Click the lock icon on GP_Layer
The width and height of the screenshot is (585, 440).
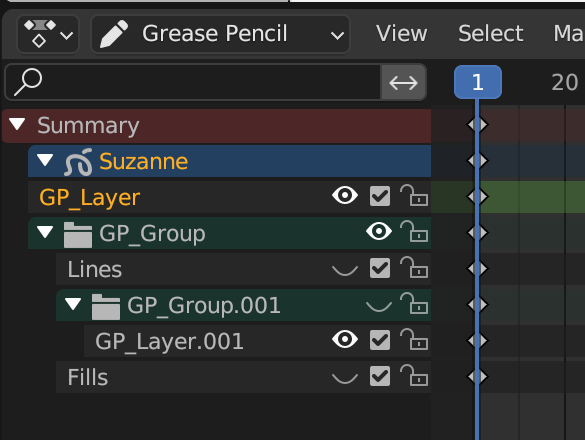[x=414, y=196]
